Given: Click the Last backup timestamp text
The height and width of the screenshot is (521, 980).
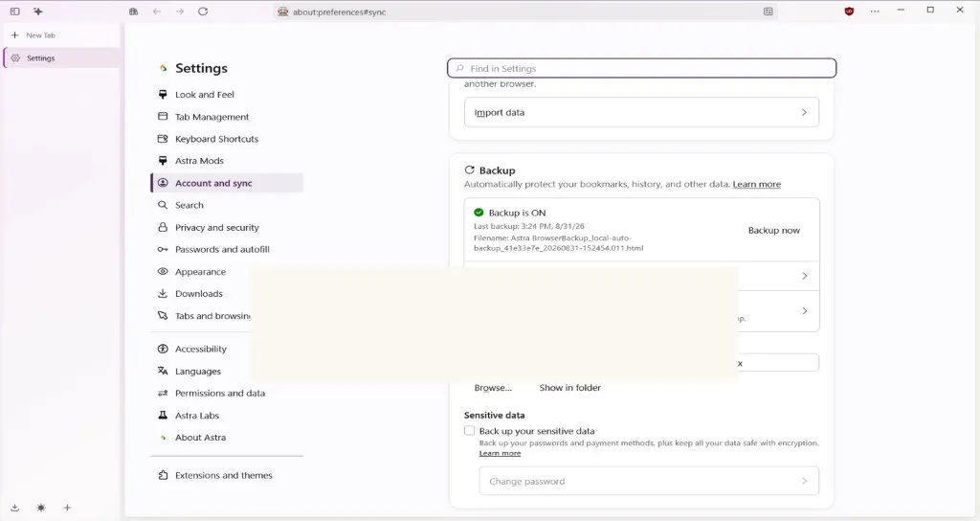Looking at the screenshot, I should click(x=528, y=226).
